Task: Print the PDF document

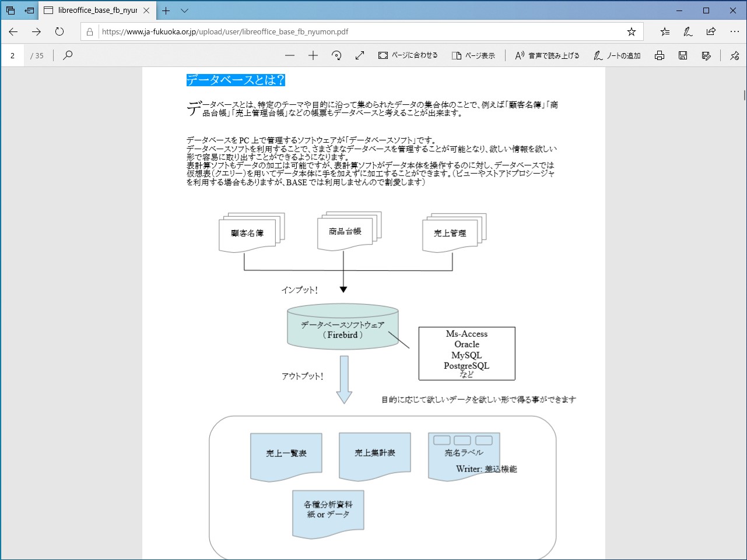Action: (659, 55)
